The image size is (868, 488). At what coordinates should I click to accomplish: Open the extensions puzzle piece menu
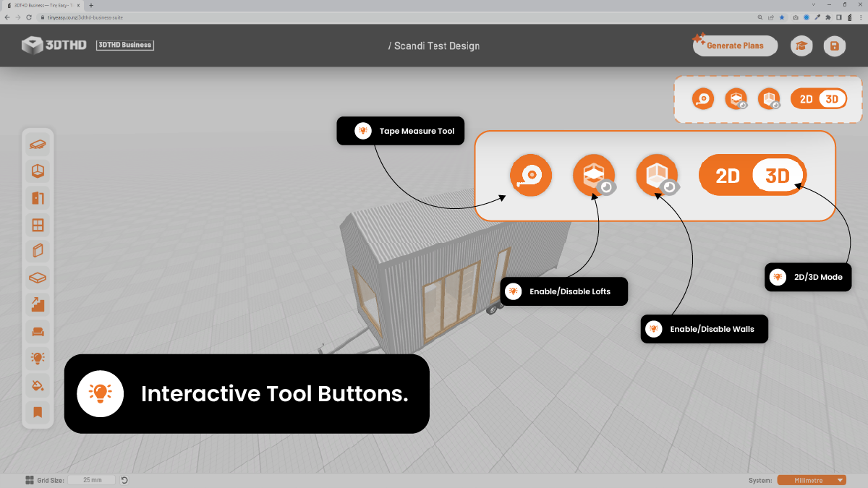[828, 17]
